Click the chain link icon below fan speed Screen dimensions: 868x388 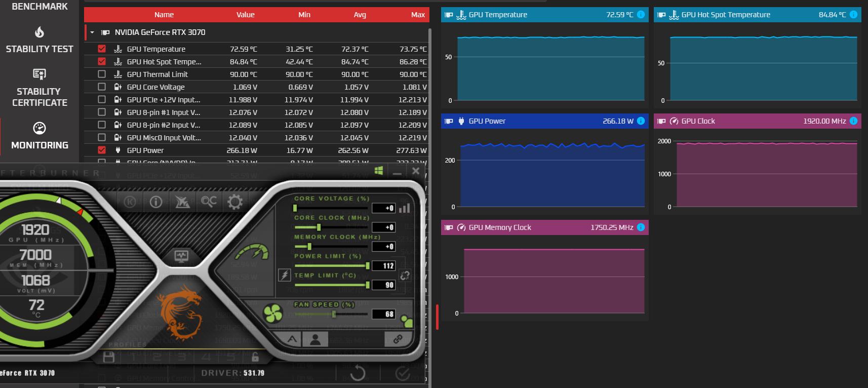(398, 339)
